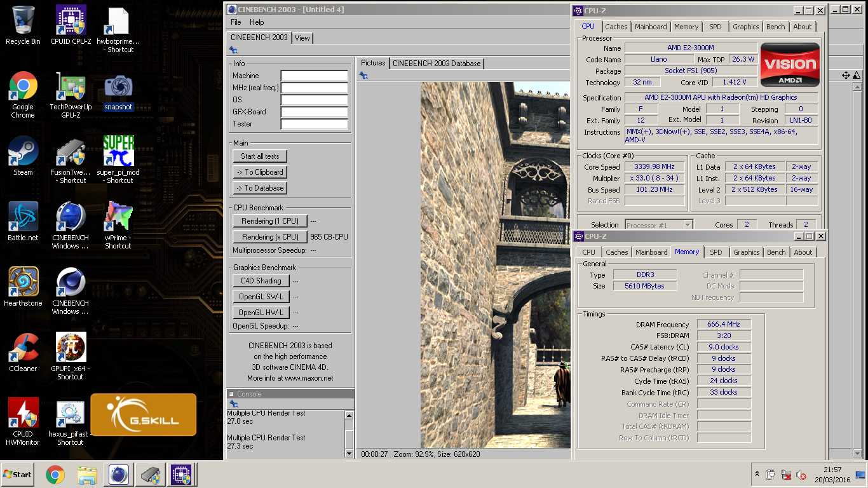Open the Recycle Bin desktop icon

tap(23, 25)
